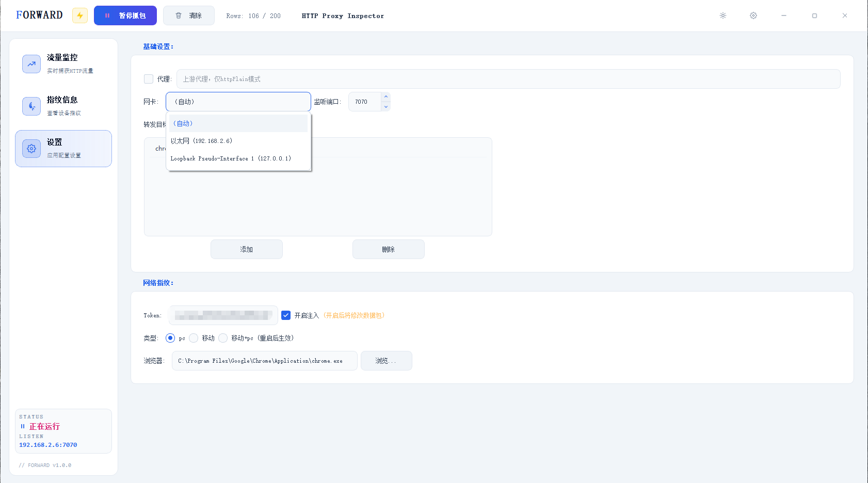868x483 pixels.
Task: Click the orange 开启后将修改数据包 warning note
Action: (354, 315)
